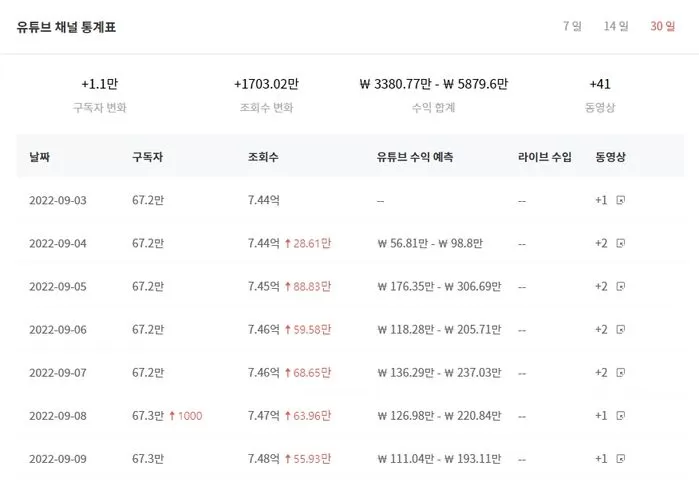The height and width of the screenshot is (490, 699).
Task: Switch to the 14일 range tab
Action: click(x=616, y=26)
